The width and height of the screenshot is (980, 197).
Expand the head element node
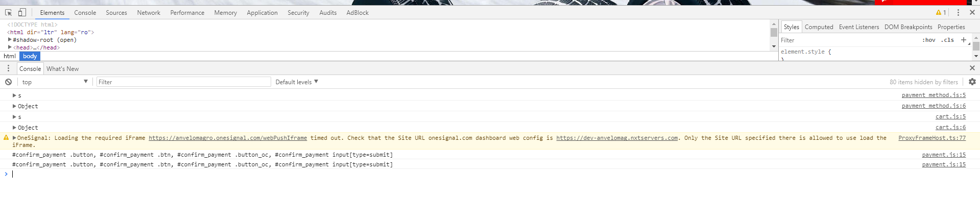pyautogui.click(x=10, y=47)
